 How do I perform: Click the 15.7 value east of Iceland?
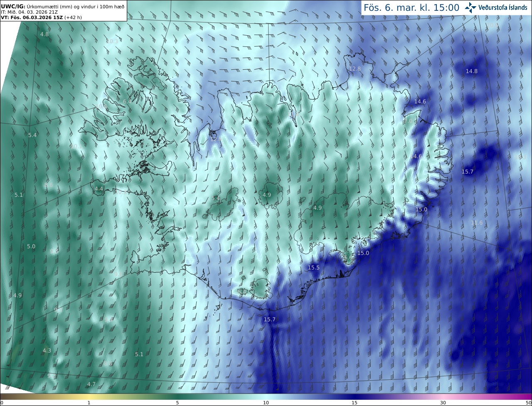coord(468,171)
